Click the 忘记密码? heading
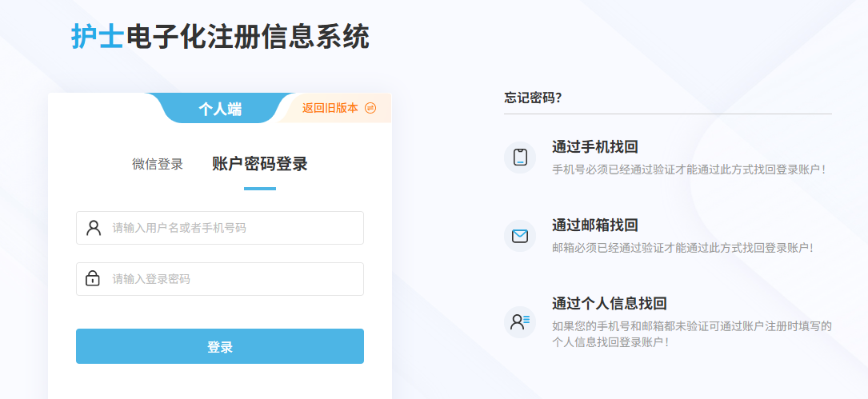Image resolution: width=868 pixels, height=399 pixels. click(533, 98)
